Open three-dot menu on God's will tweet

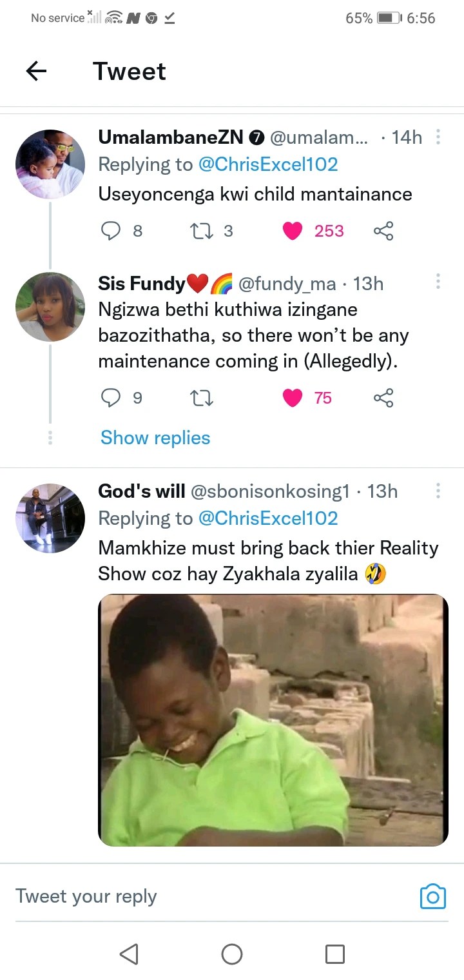click(x=438, y=491)
